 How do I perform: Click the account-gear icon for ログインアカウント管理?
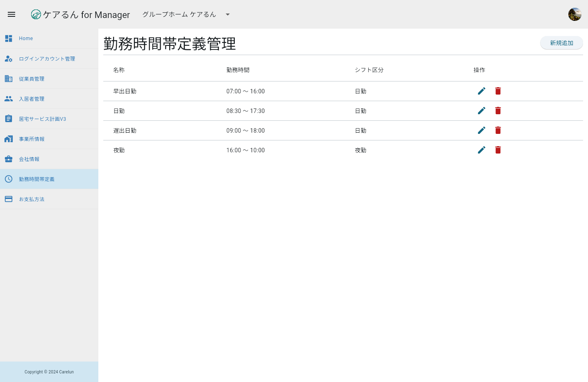click(9, 59)
